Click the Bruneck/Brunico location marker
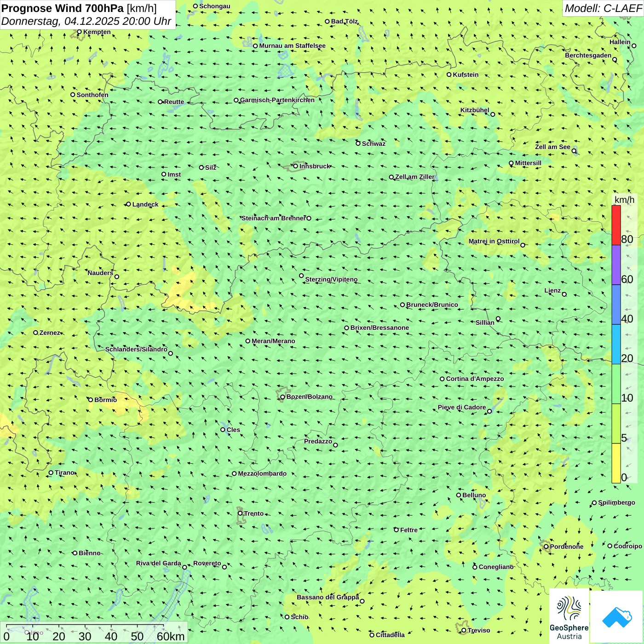The image size is (644, 644). coord(402,305)
